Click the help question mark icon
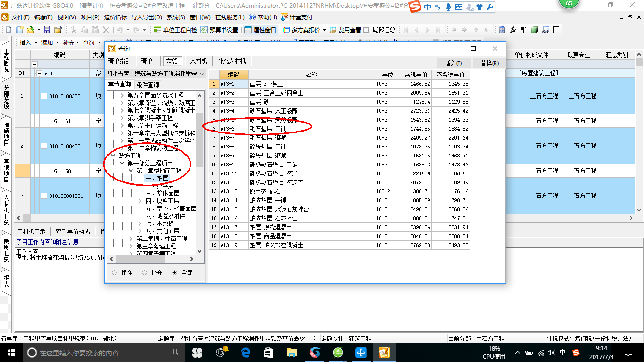This screenshot has height=362, width=644. coord(252,17)
